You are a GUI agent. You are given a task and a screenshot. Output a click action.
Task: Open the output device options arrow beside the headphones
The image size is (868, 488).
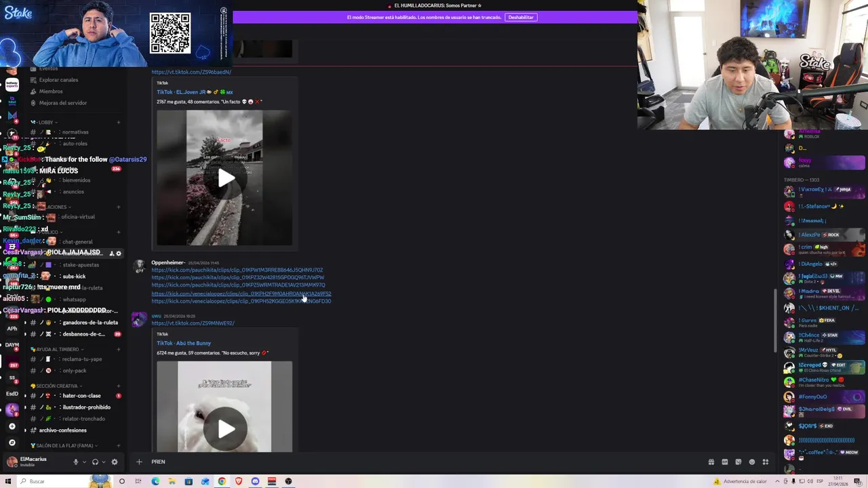[103, 462]
